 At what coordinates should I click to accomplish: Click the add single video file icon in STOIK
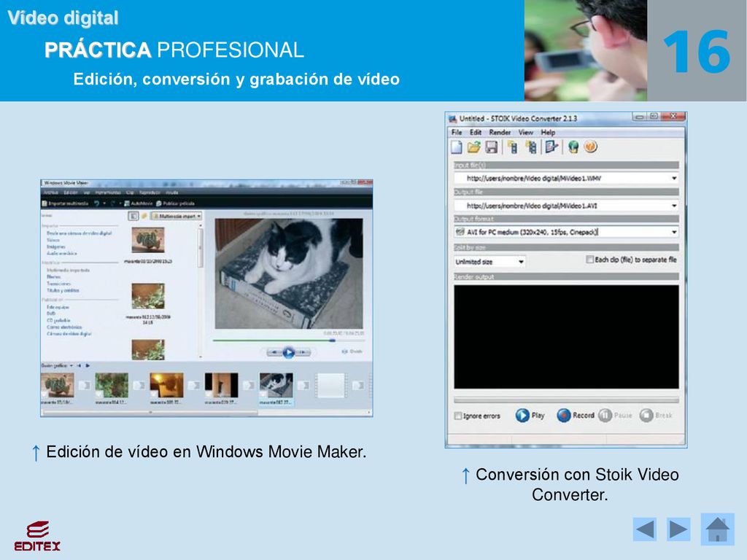click(513, 147)
